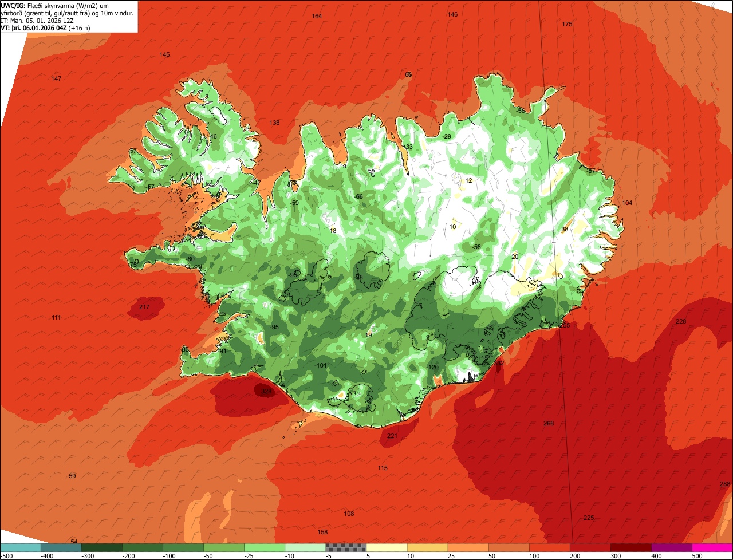Screen dimensions: 733x560
Task: Click the 138 value on the map
Action: click(275, 123)
